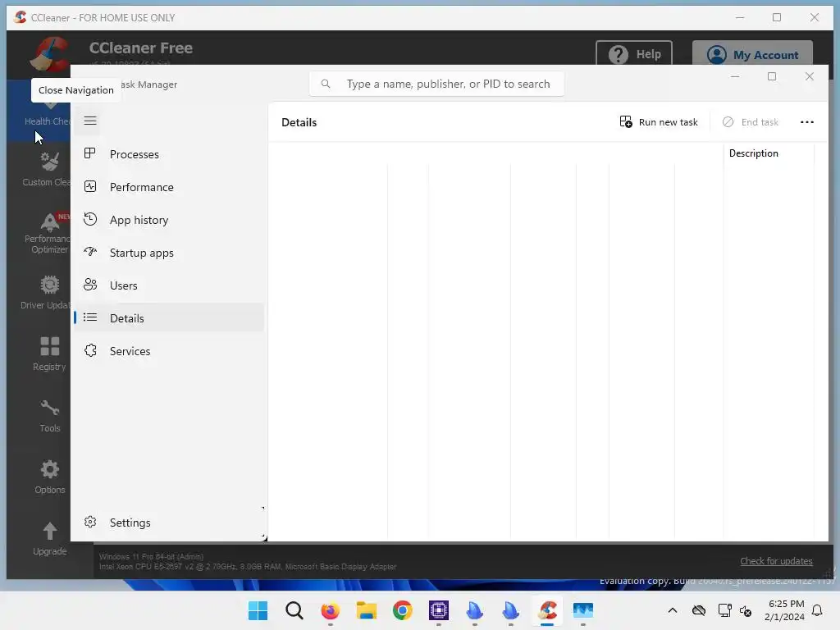Open My Account in CCleaner

point(752,54)
